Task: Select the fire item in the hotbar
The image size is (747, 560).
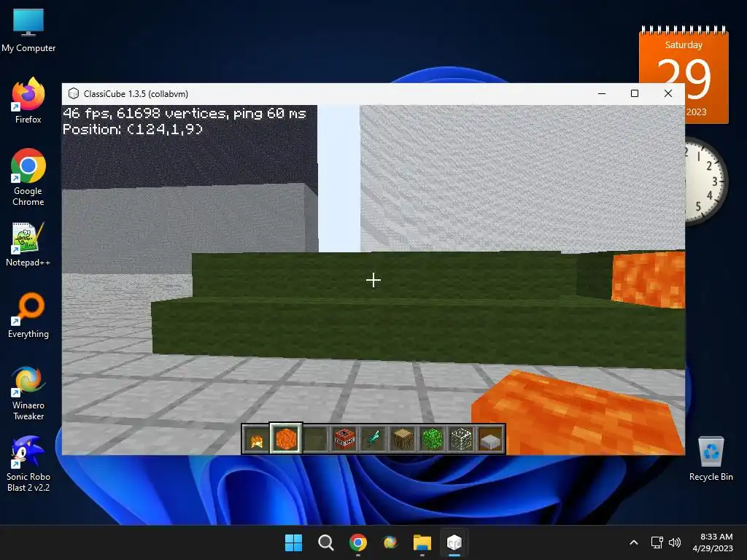Action: point(256,439)
